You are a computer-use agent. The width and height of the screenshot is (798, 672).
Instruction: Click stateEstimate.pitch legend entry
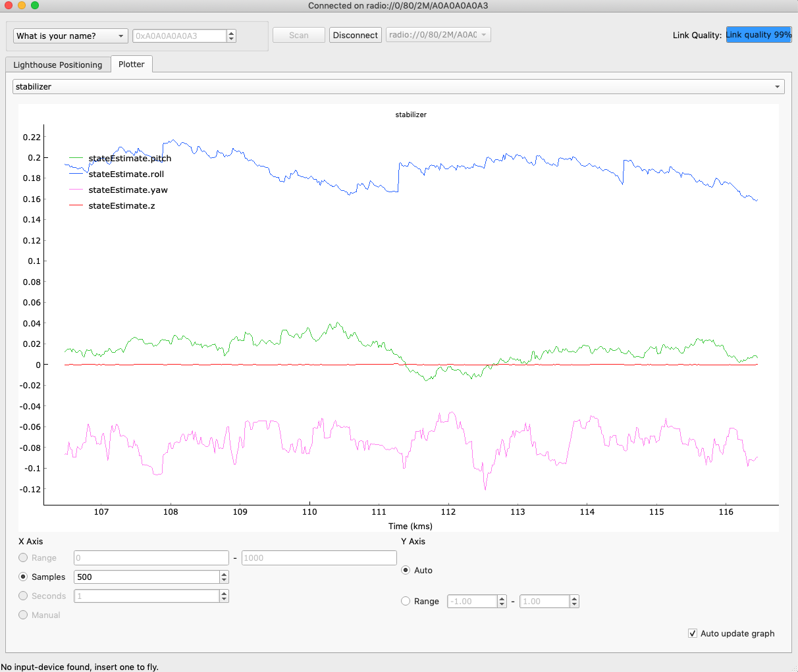pos(129,159)
